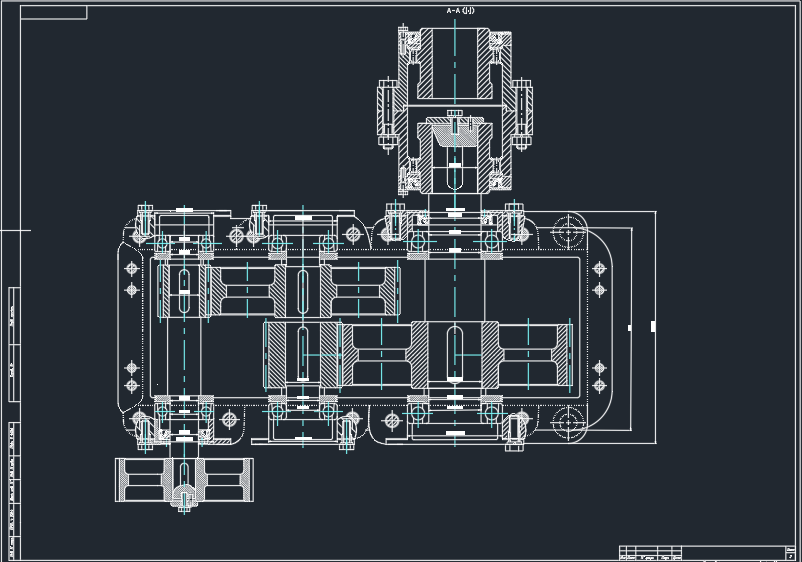Click the keyway slot in the output shaft
802x562 pixels.
[454, 350]
